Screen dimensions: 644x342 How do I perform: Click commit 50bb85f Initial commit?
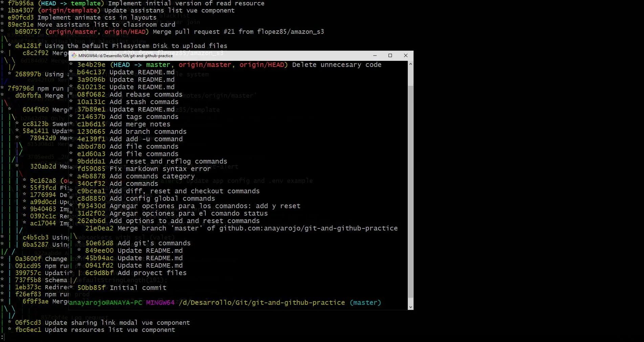tap(122, 288)
